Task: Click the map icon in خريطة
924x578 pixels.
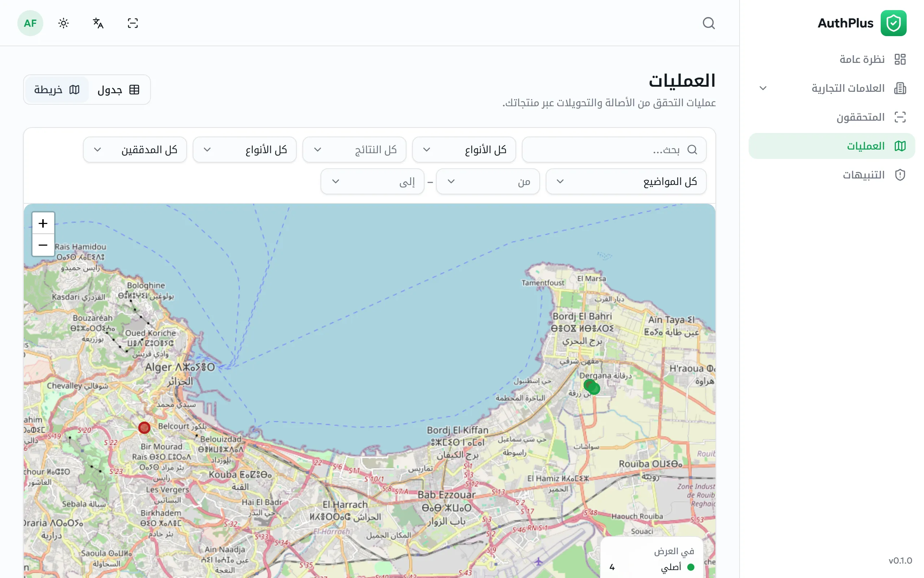Action: pyautogui.click(x=74, y=90)
